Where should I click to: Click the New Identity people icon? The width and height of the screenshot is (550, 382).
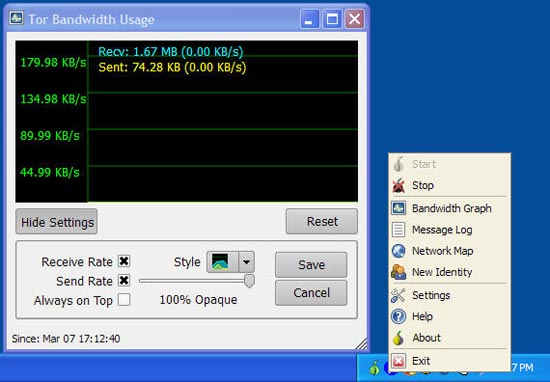coord(399,272)
